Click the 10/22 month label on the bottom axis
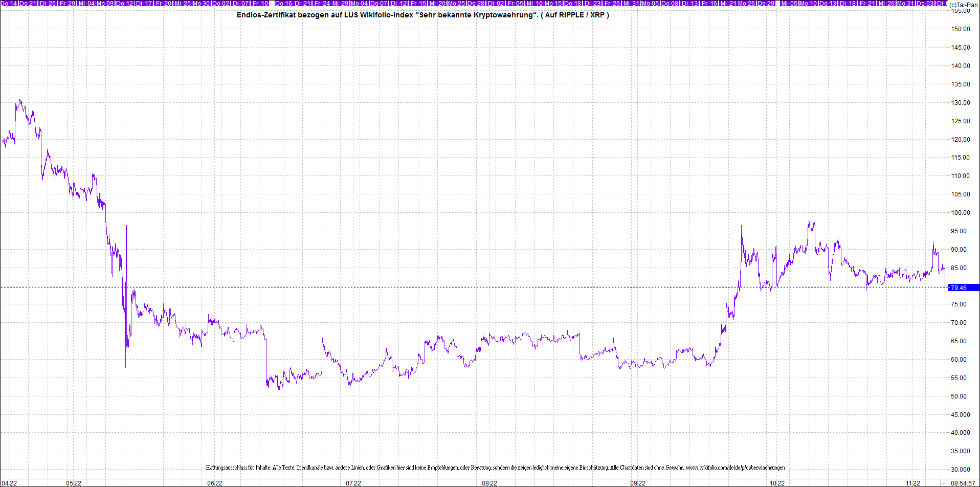980x487 pixels. [777, 483]
